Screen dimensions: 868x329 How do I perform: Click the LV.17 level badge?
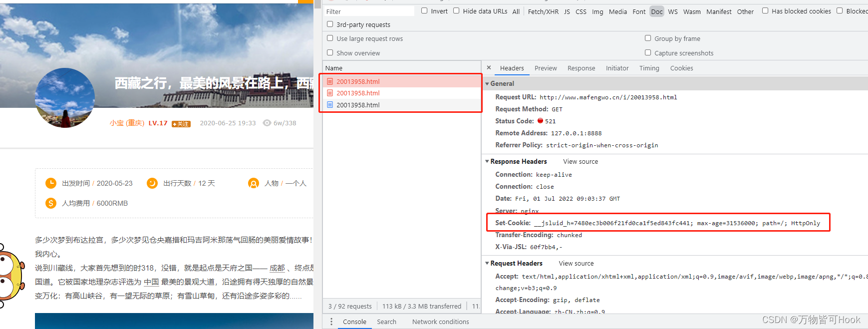click(x=158, y=123)
